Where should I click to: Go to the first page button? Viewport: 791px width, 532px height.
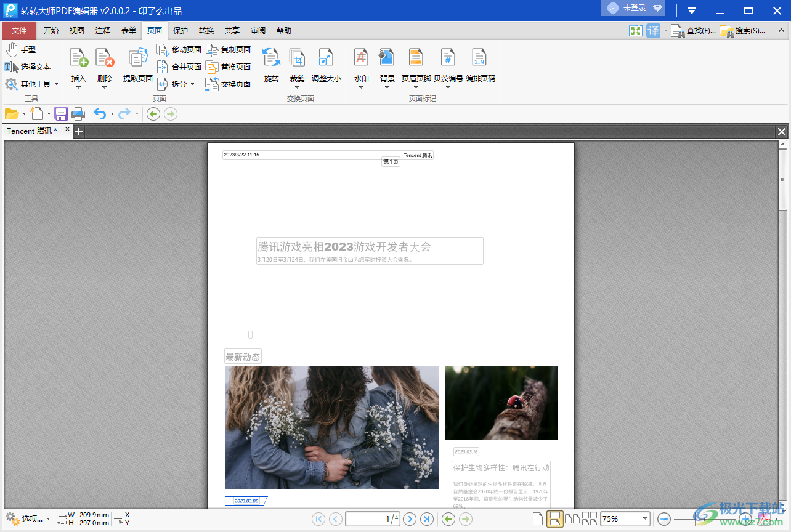click(x=318, y=519)
